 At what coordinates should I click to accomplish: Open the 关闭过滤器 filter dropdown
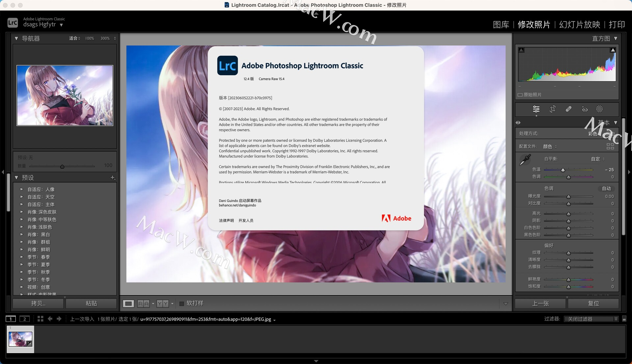(x=591, y=319)
